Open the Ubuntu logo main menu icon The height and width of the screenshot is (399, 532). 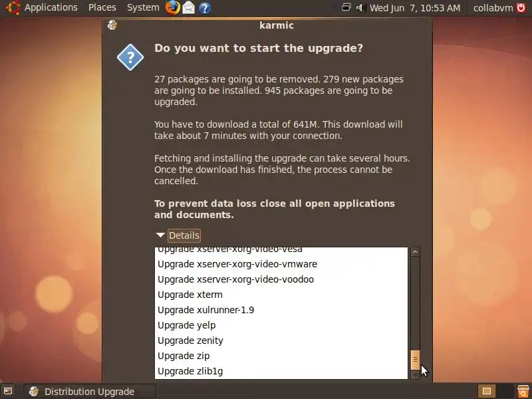click(x=13, y=7)
